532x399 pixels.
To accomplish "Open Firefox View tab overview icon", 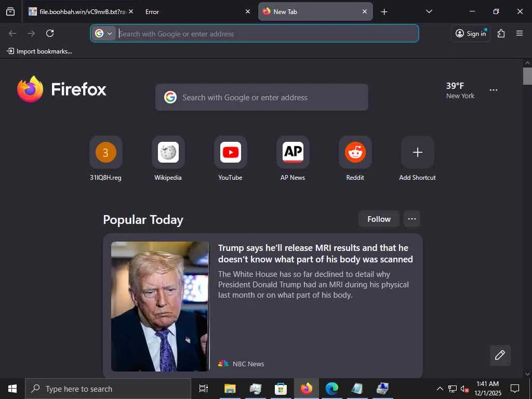I will [x=10, y=12].
